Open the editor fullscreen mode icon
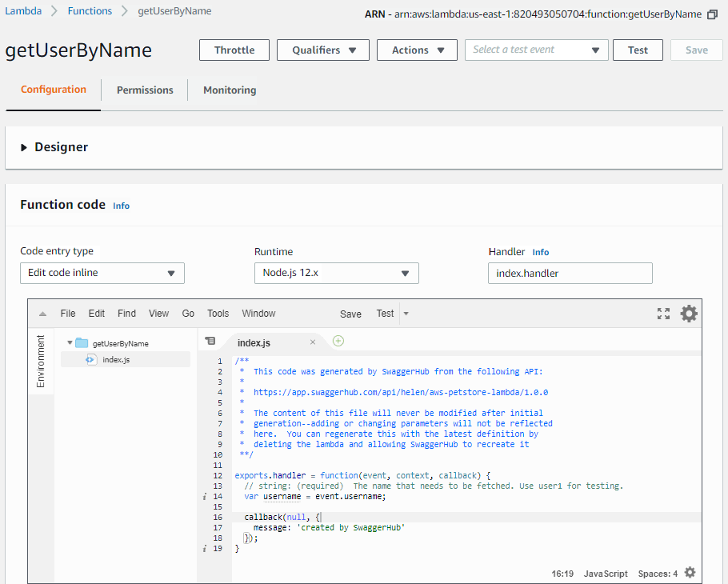The width and height of the screenshot is (728, 584). (x=663, y=314)
